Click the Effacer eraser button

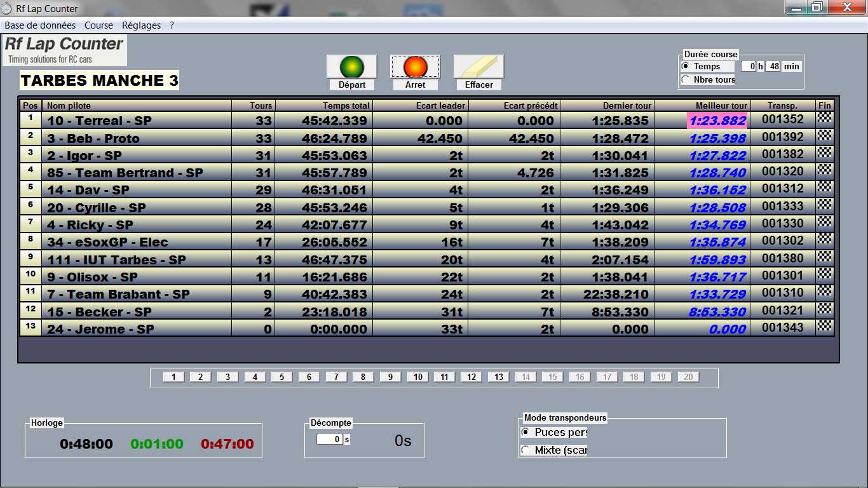pos(478,67)
